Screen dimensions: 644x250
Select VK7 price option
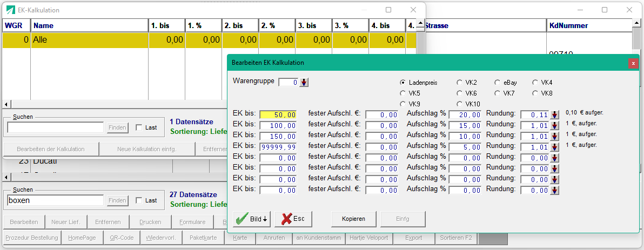[x=498, y=93]
